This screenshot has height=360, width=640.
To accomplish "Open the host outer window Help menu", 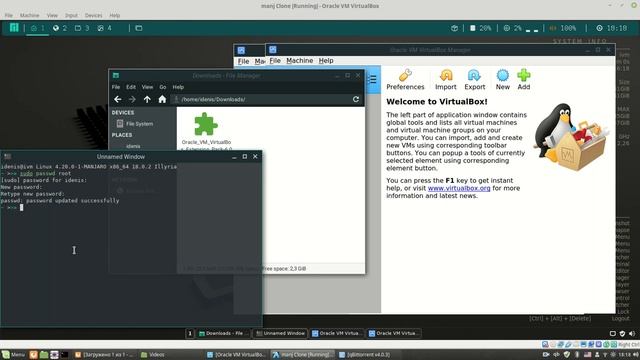I will pos(114,16).
